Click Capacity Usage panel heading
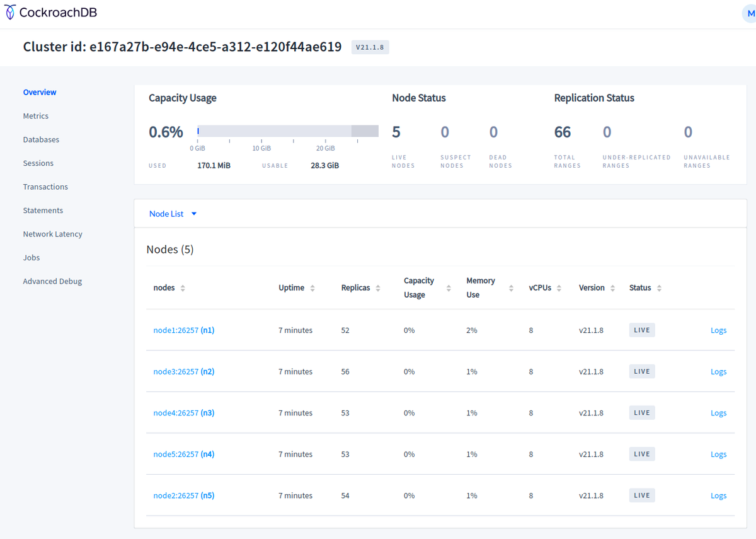This screenshot has width=756, height=539. [183, 98]
